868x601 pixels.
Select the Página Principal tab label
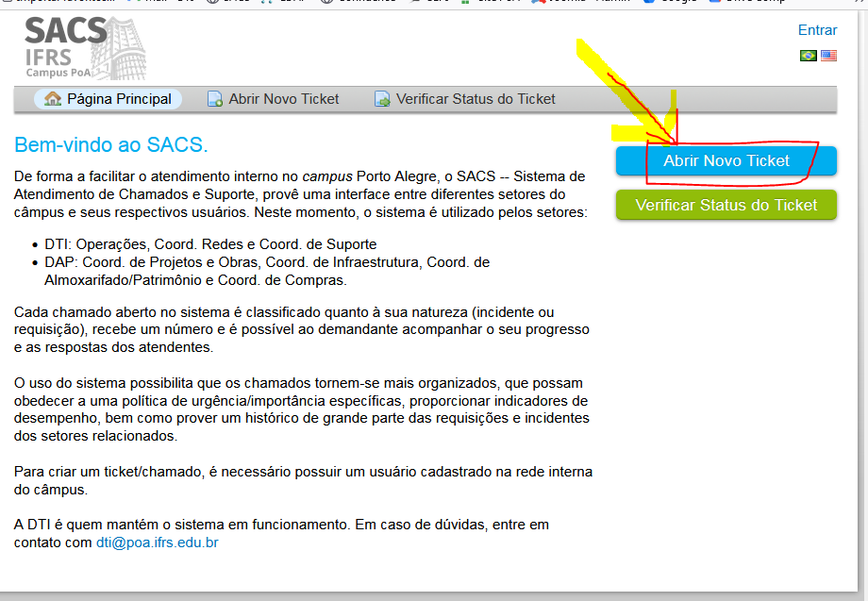119,99
